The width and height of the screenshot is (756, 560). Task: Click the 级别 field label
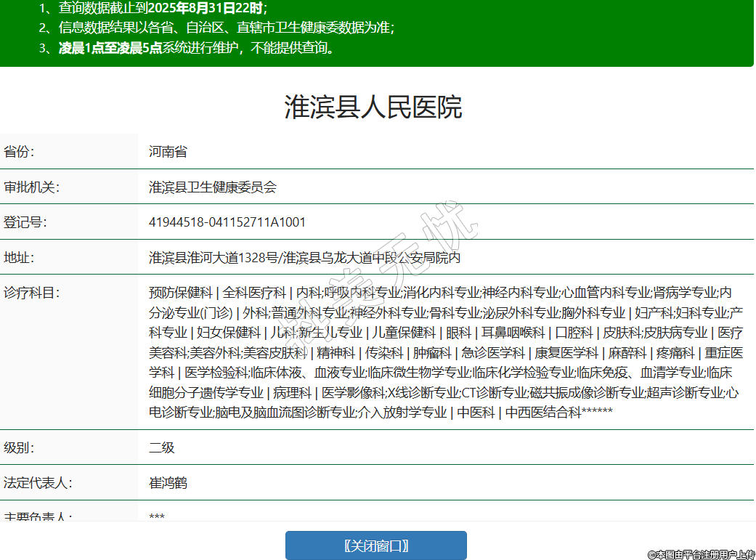click(x=20, y=447)
